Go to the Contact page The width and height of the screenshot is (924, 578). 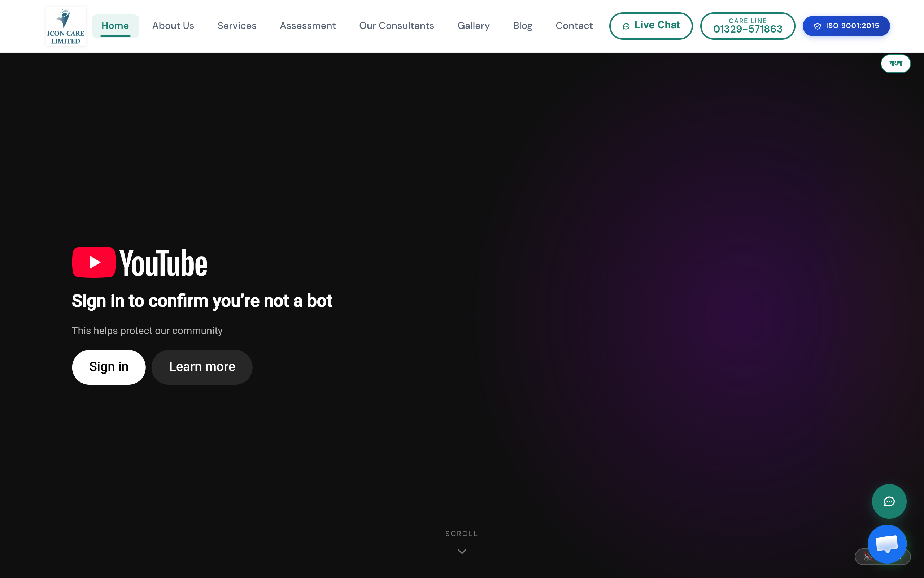pyautogui.click(x=574, y=26)
